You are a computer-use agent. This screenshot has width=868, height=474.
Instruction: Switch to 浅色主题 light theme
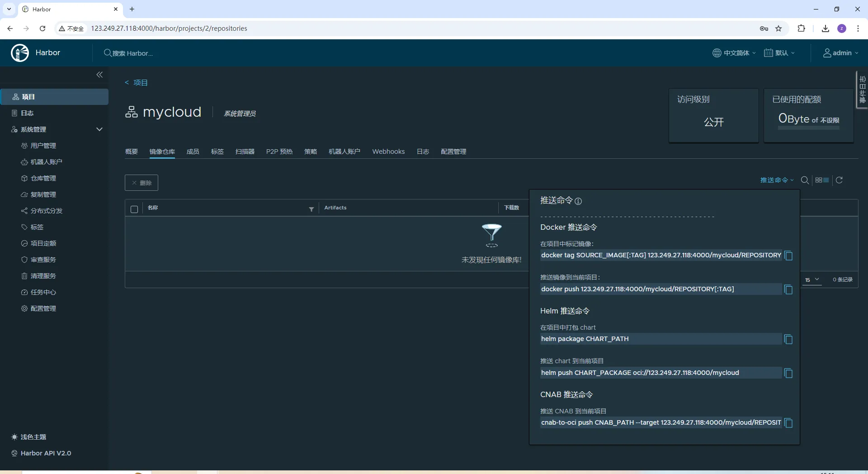[x=29, y=437]
